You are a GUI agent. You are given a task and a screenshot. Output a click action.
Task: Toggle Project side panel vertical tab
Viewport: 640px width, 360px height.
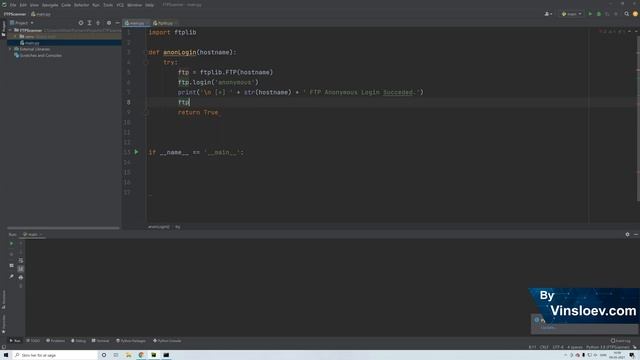coord(3,29)
